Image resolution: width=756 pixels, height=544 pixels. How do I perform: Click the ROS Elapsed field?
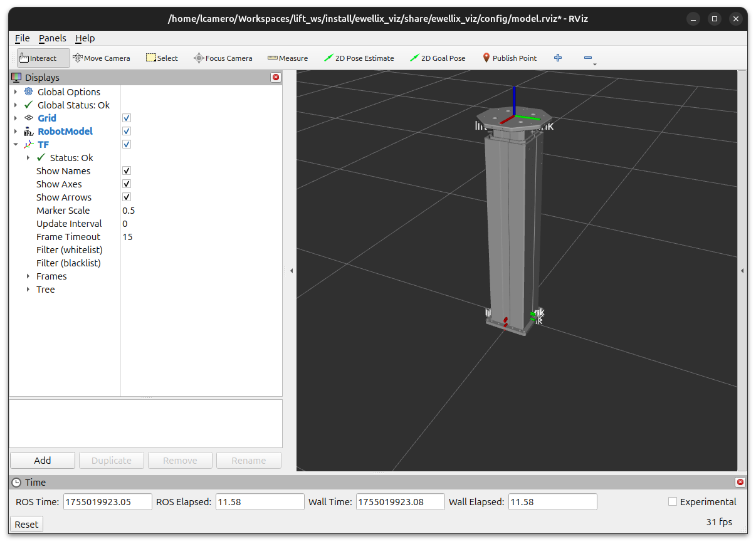[260, 501]
